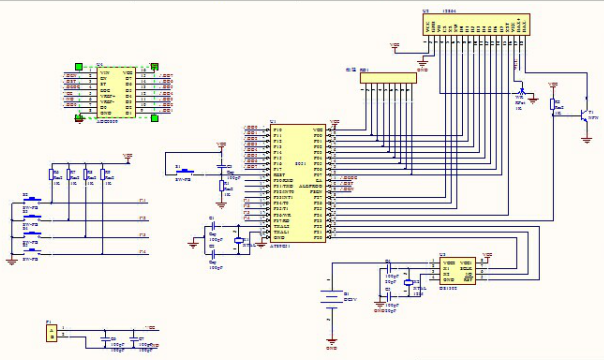
Task: Grab top-left green selection handle of ADC0809
Action: 79,67
